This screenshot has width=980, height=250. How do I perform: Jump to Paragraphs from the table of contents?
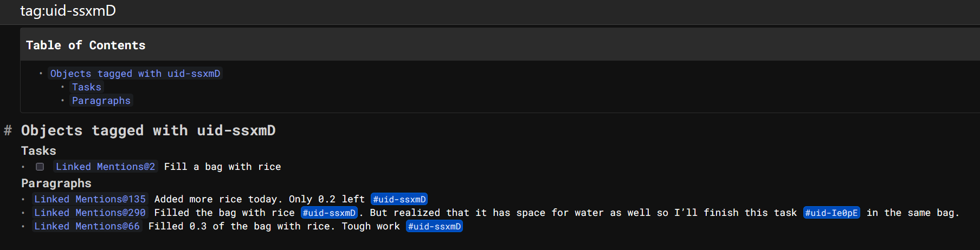(101, 101)
